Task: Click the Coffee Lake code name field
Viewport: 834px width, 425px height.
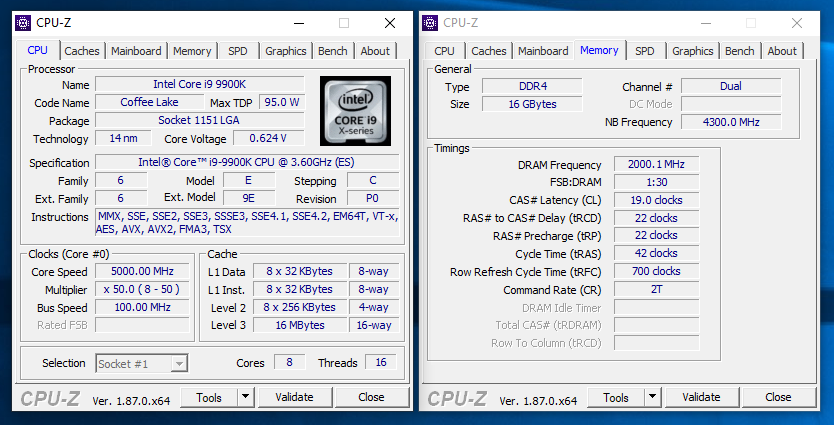Action: pyautogui.click(x=149, y=102)
